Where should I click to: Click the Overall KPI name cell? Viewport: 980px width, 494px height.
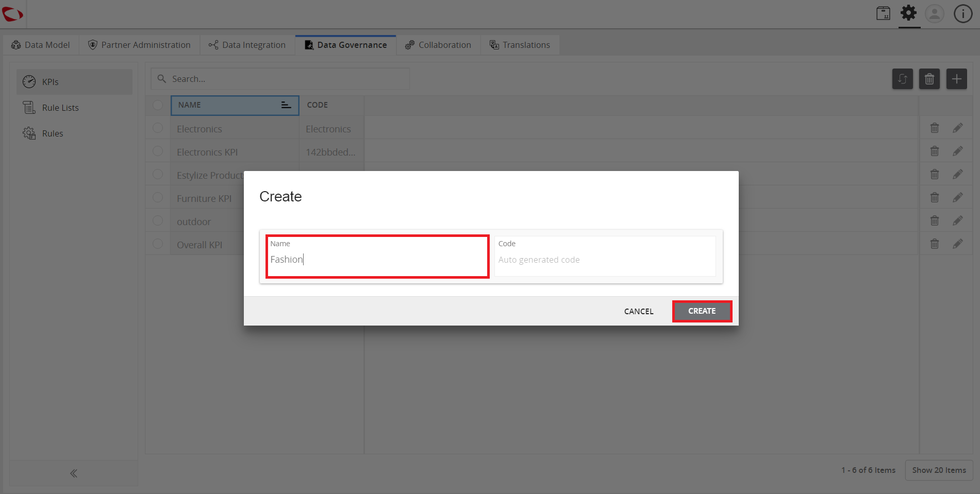[x=207, y=245]
